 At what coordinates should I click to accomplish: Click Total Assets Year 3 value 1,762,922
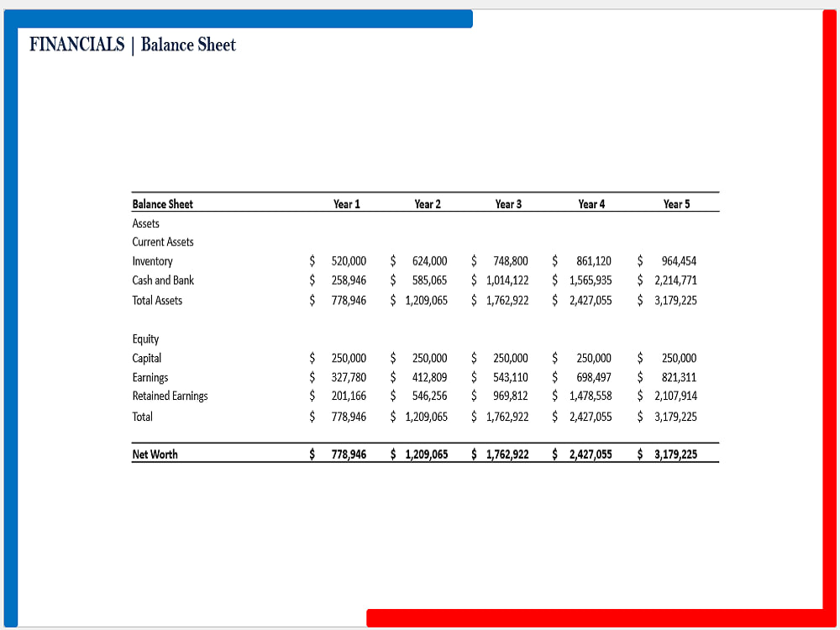click(507, 301)
